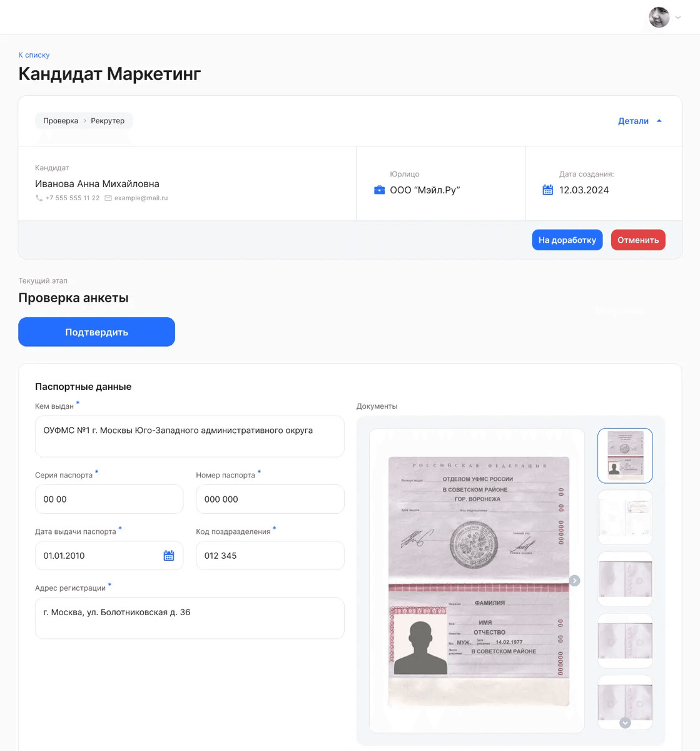
Task: Select the Проверка breadcrumb step
Action: click(x=61, y=121)
